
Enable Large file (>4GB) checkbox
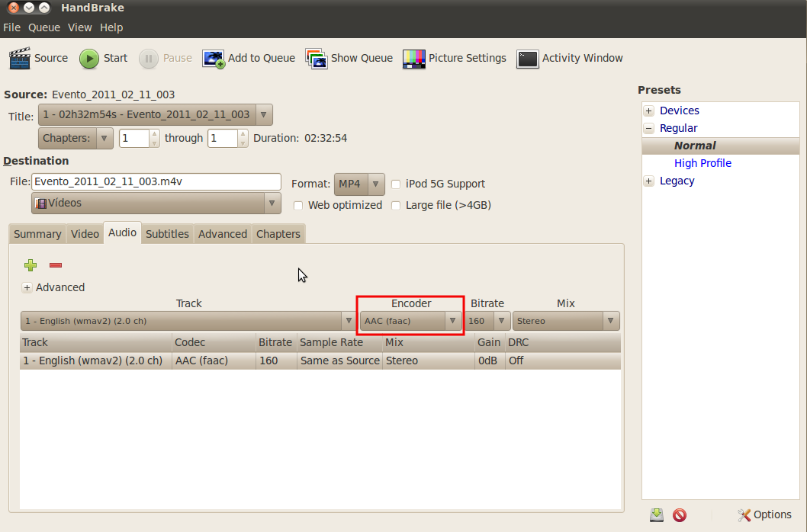396,205
